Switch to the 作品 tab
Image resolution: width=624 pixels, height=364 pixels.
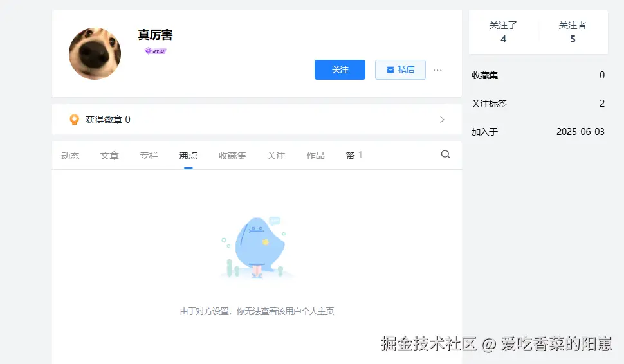click(315, 156)
